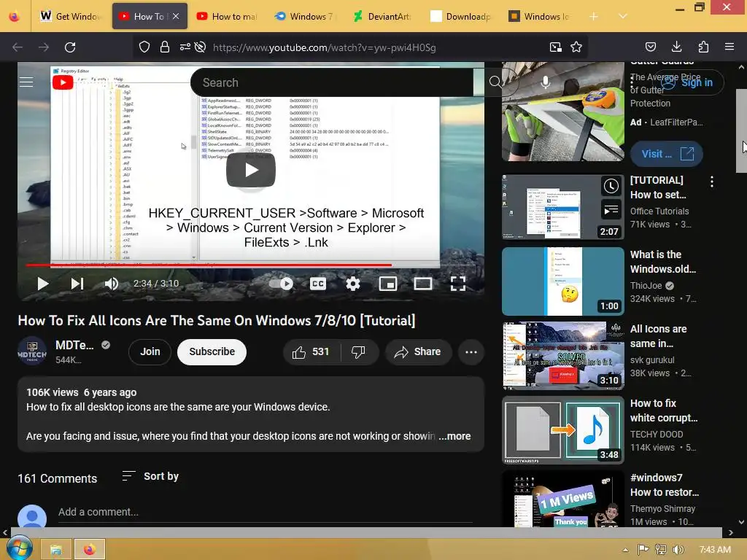Subscribe to the MDTech channel

click(x=212, y=352)
